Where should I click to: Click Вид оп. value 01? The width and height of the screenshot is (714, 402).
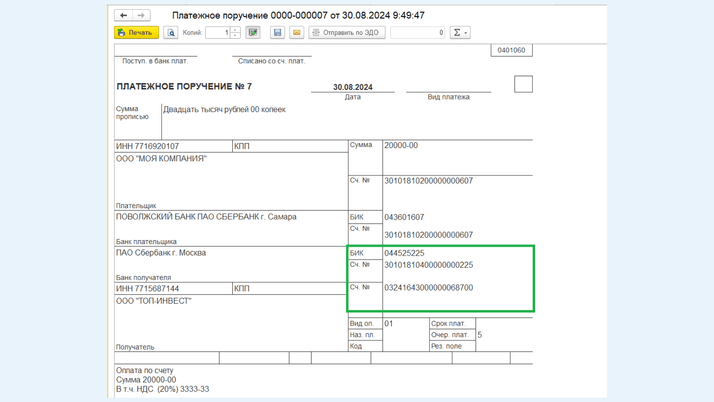[x=388, y=324]
